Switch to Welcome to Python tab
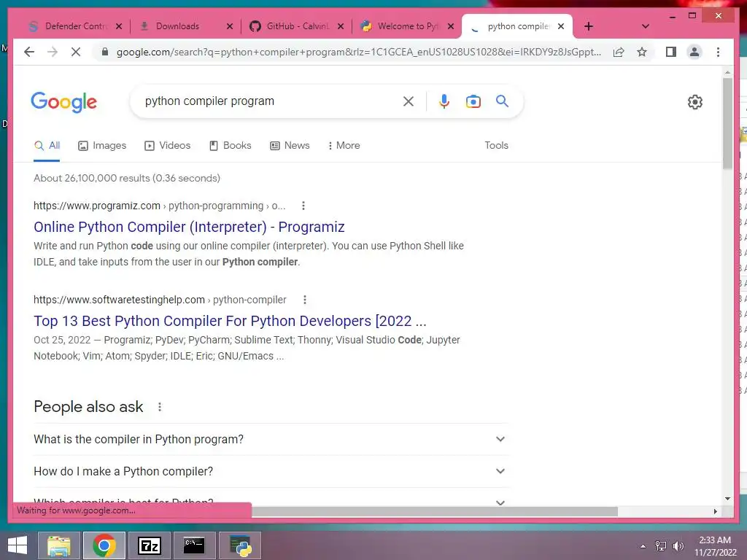This screenshot has width=747, height=560. coord(406,26)
